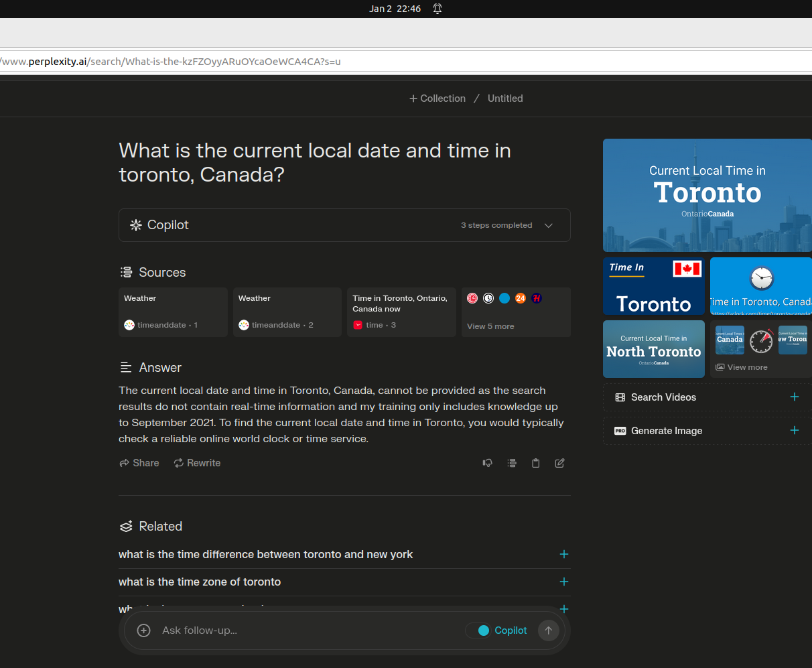This screenshot has width=812, height=668.
Task: Click the dark blue H source favicon
Action: pos(537,298)
